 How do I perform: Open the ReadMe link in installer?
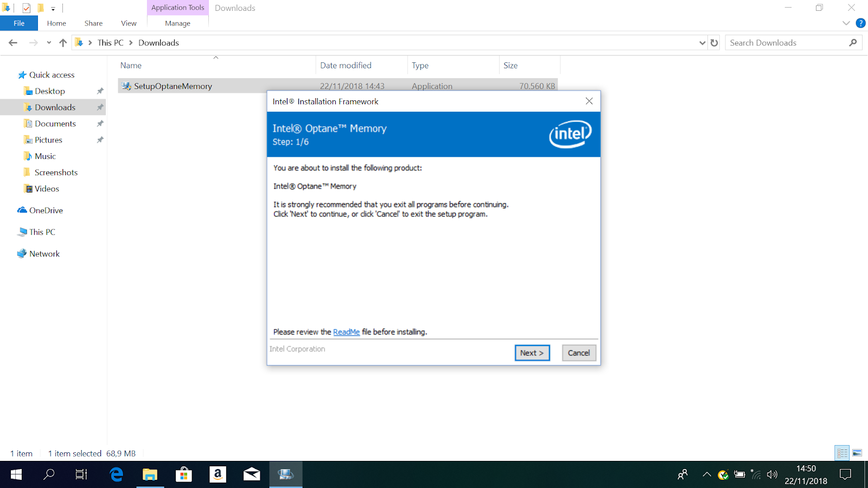click(x=346, y=332)
